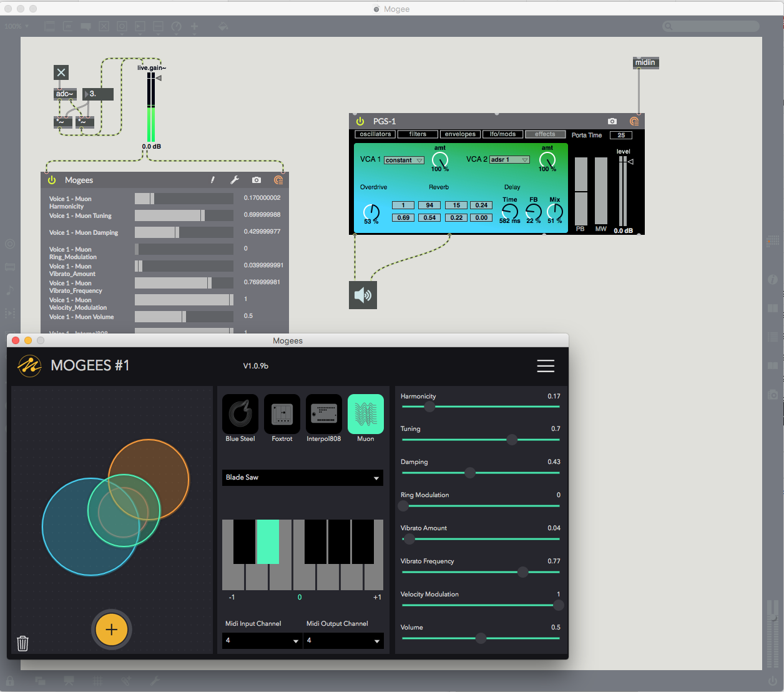784x692 pixels.
Task: Click the camera snapshot icon in PGS-1
Action: 612,121
